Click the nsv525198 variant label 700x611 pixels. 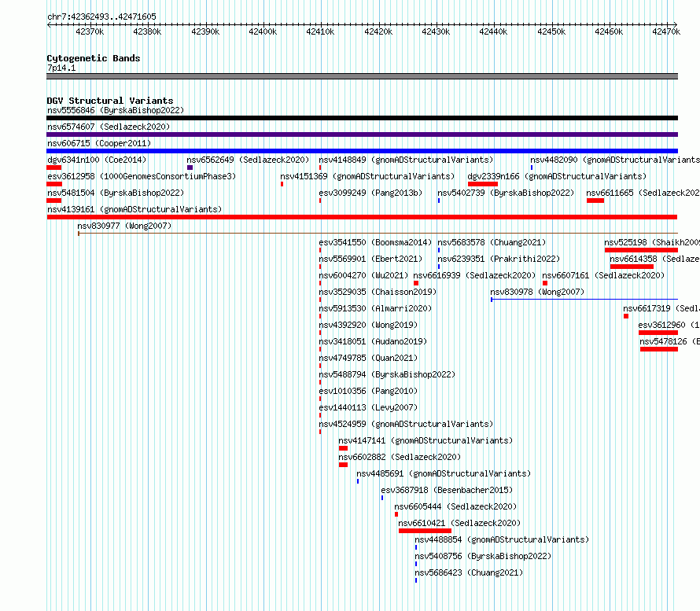[652, 242]
